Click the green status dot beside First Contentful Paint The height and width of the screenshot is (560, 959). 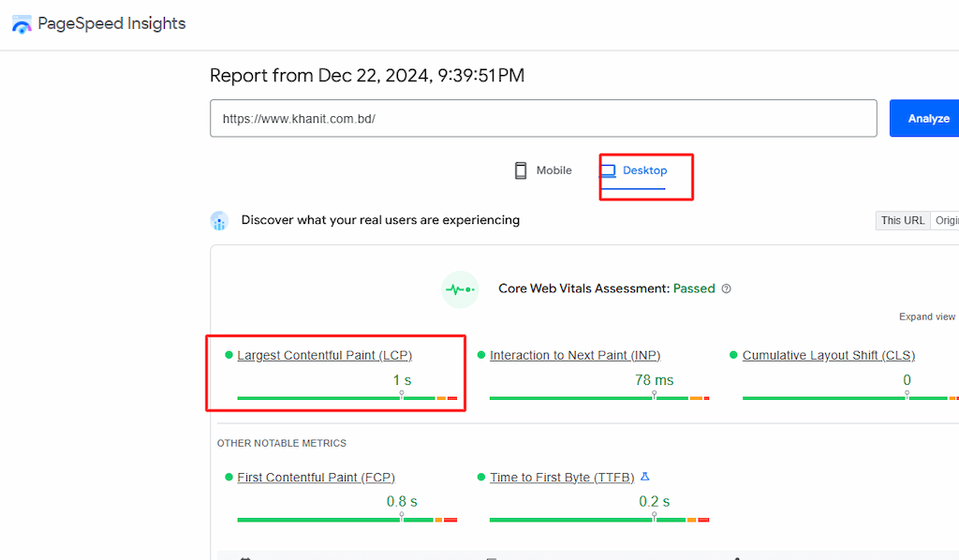pos(229,477)
